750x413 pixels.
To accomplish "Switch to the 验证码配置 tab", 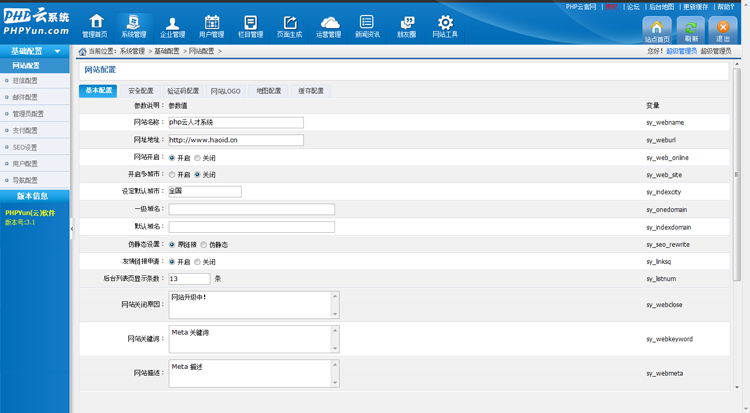I will [183, 91].
